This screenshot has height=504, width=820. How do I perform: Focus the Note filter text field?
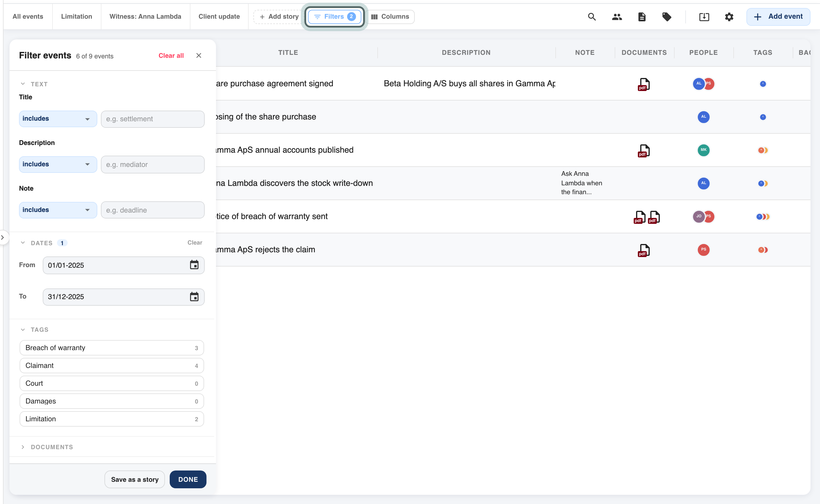(x=153, y=210)
